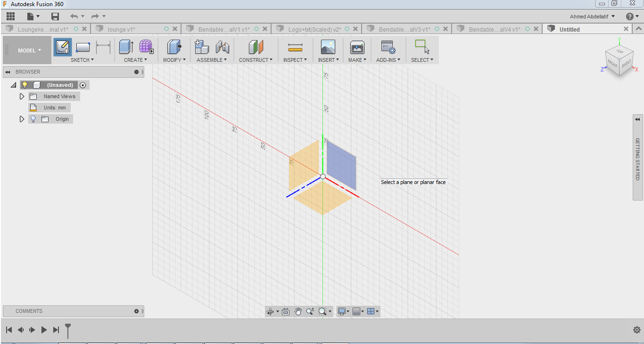Open the ASSEMBLE dropdown menu
644x344 pixels.
[x=212, y=60]
